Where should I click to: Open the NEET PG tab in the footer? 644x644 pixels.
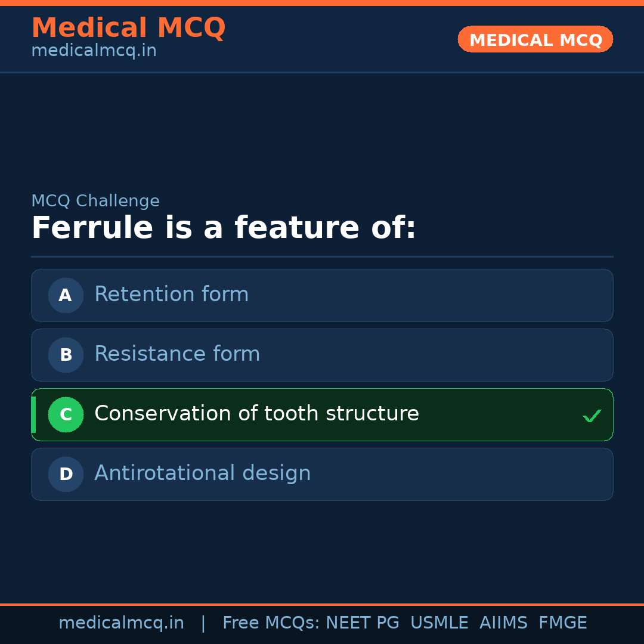pos(362,623)
